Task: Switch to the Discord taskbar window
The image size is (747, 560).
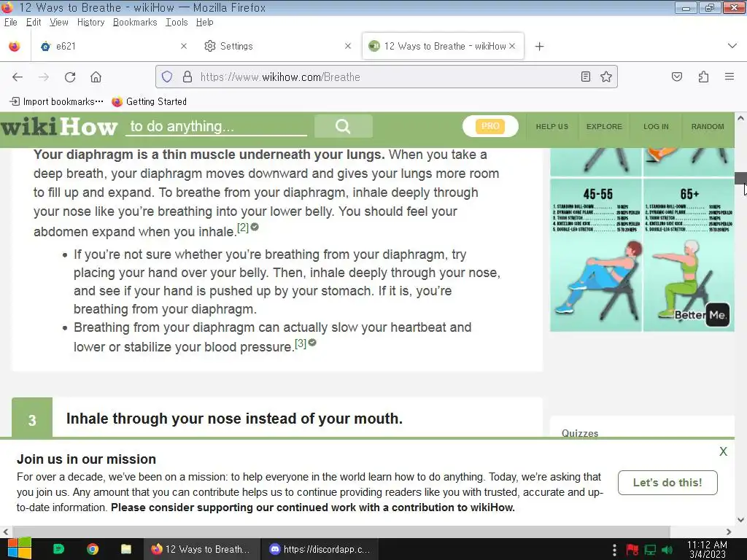Action: [x=320, y=549]
